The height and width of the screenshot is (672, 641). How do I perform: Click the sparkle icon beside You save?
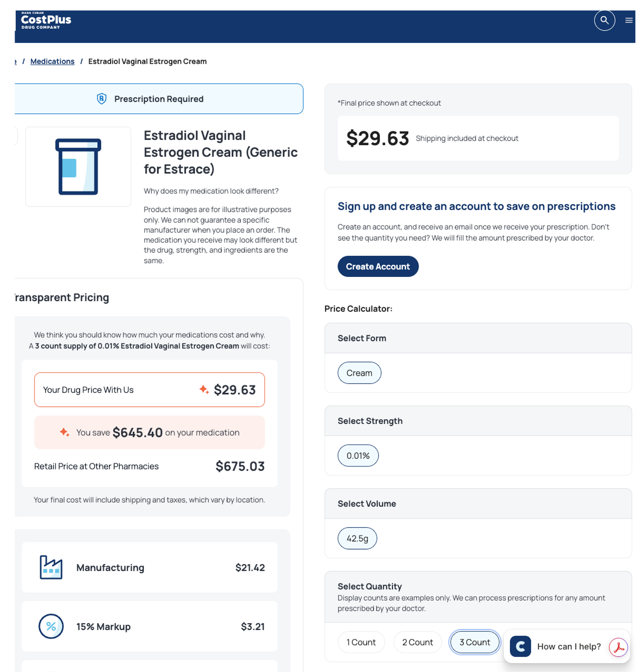pyautogui.click(x=65, y=432)
